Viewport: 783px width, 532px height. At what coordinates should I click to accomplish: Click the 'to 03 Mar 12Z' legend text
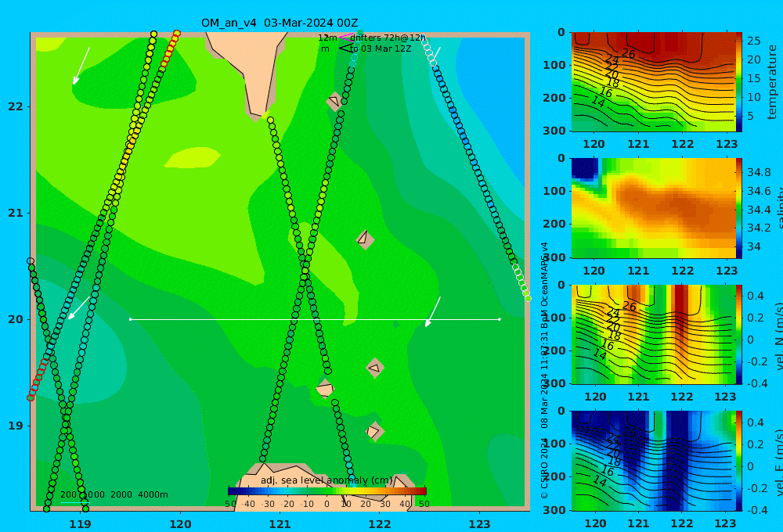(381, 49)
